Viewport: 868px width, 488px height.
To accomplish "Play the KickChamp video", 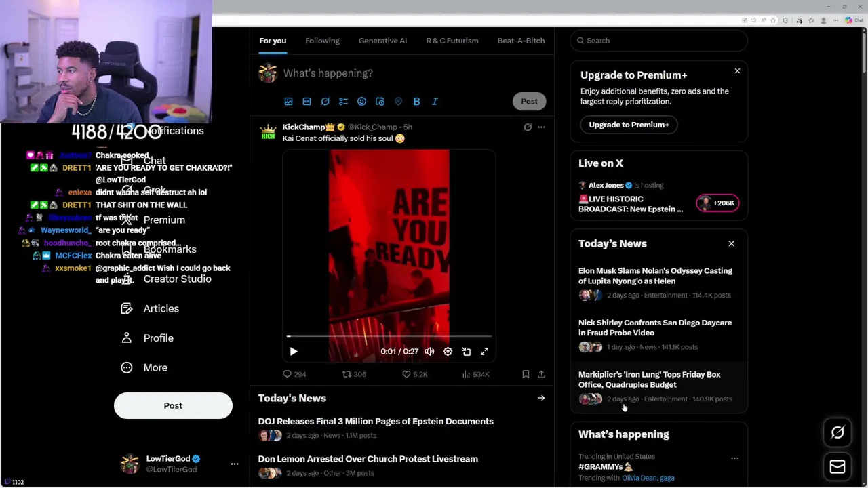I will pyautogui.click(x=294, y=352).
